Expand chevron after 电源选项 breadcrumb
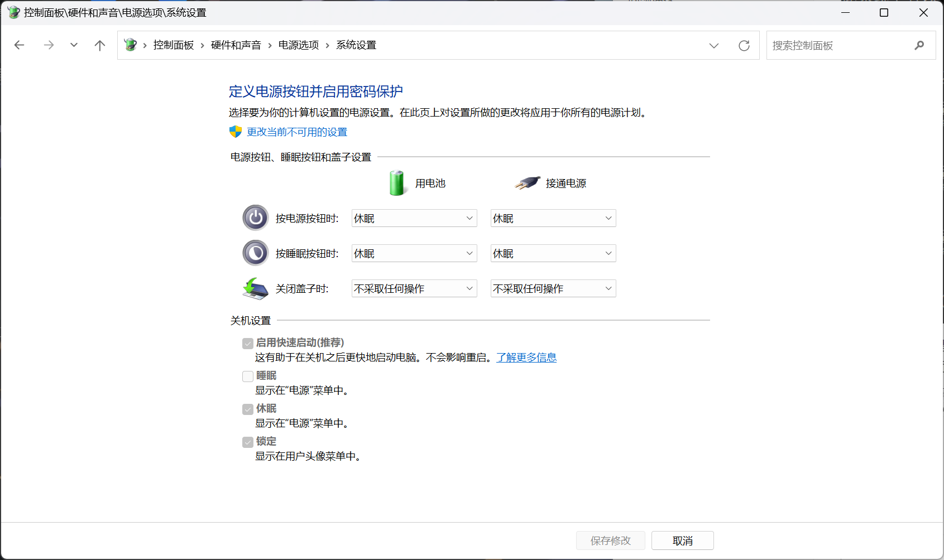Screen dimensions: 944x560 coord(328,46)
